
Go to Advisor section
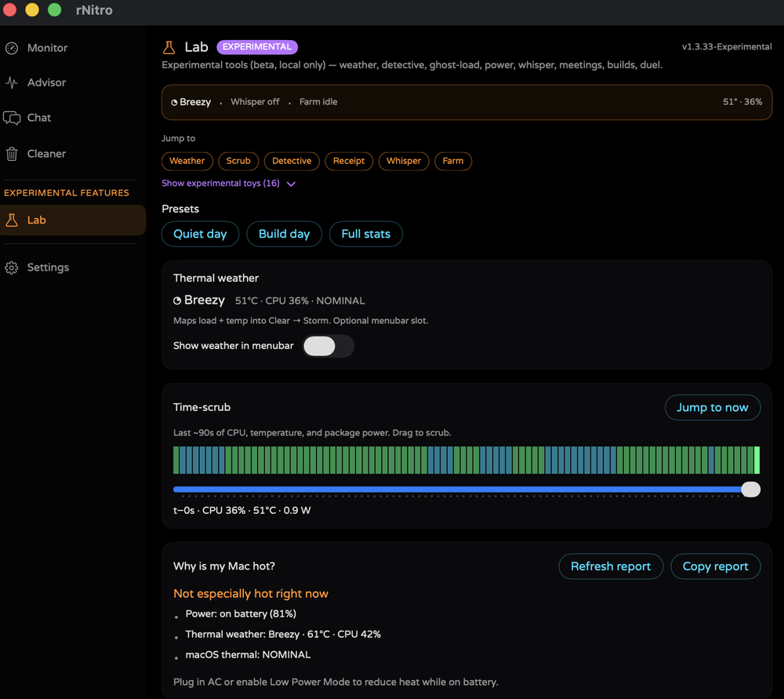coord(73,82)
